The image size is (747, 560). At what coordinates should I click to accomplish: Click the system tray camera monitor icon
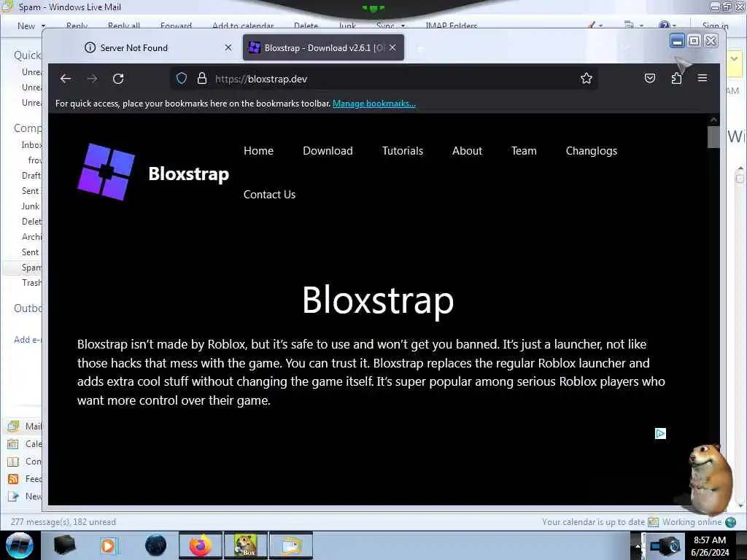[665, 545]
